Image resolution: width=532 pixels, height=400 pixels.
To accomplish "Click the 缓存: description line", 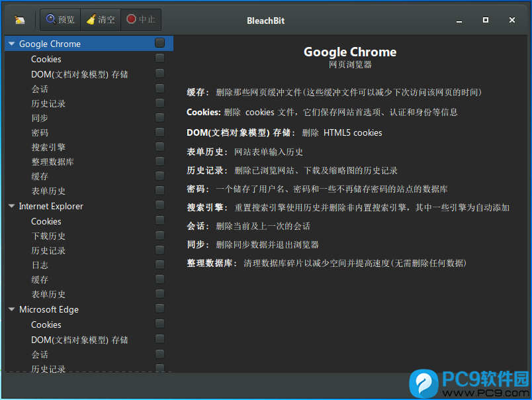I will [x=334, y=92].
